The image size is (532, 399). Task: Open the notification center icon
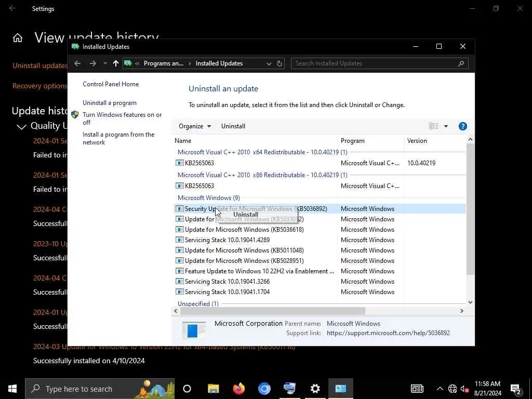516,390
